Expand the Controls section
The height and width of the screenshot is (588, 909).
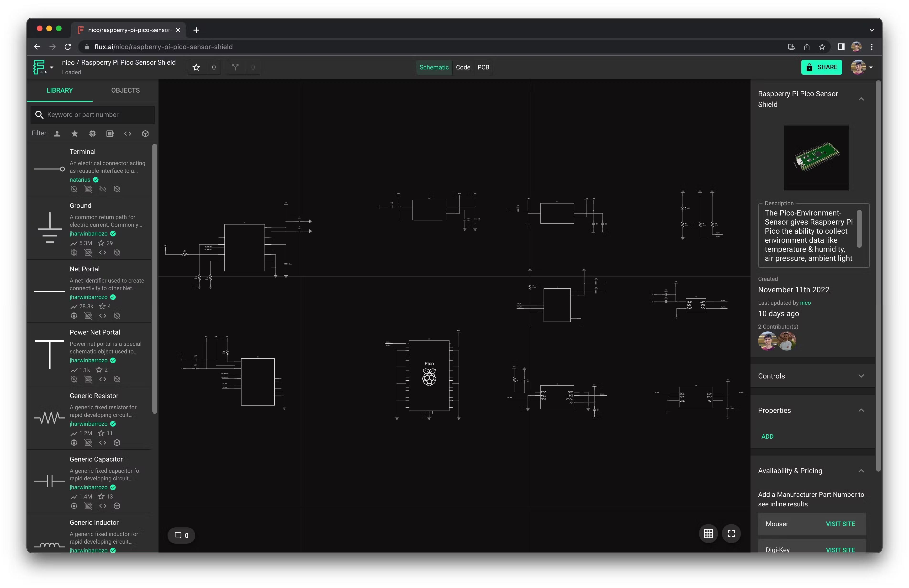coord(861,376)
